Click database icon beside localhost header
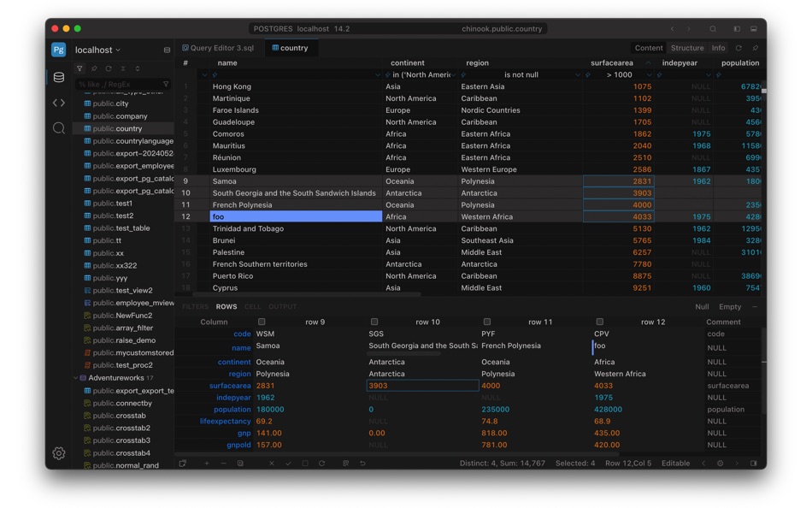The image size is (812, 508). coord(167,50)
